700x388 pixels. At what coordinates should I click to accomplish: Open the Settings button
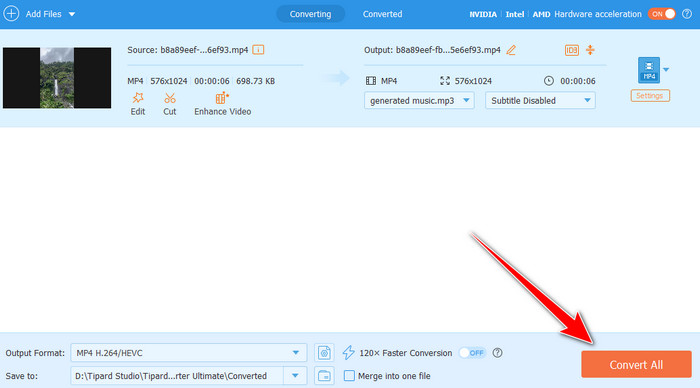(x=650, y=96)
